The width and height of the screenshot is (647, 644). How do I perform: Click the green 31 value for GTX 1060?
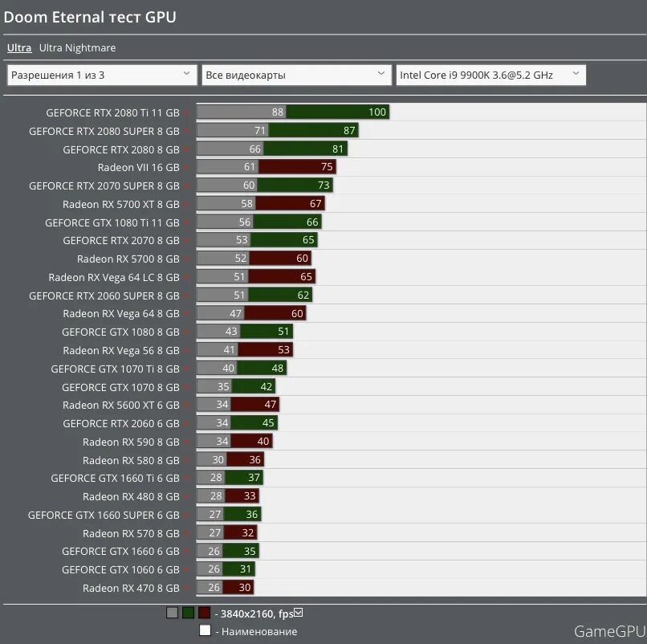pyautogui.click(x=246, y=569)
